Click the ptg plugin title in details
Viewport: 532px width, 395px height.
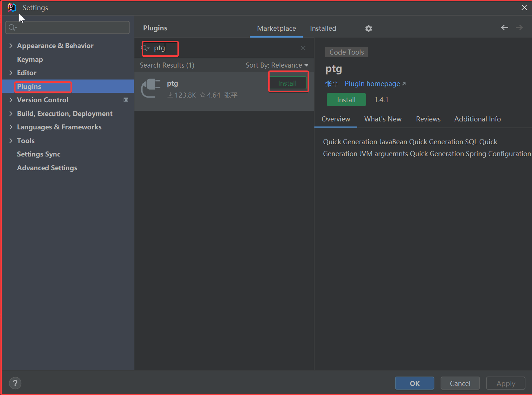click(334, 69)
